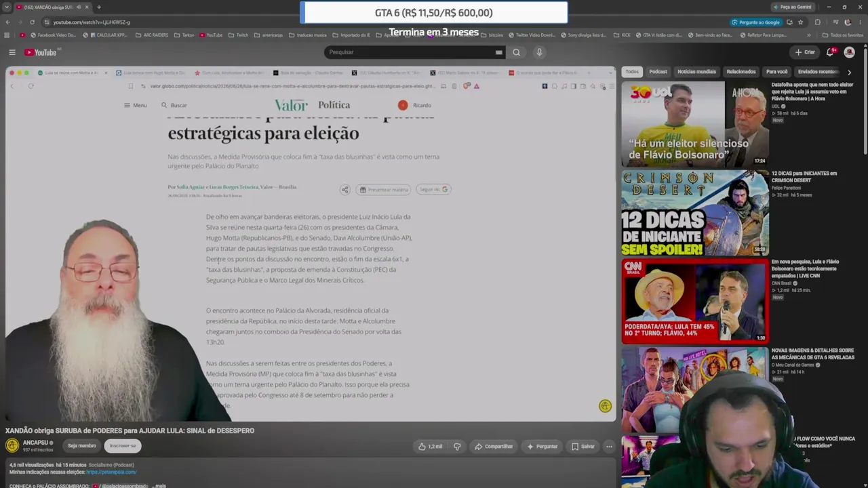Open the Twitch bookmark folder
The width and height of the screenshot is (868, 488).
click(239, 35)
